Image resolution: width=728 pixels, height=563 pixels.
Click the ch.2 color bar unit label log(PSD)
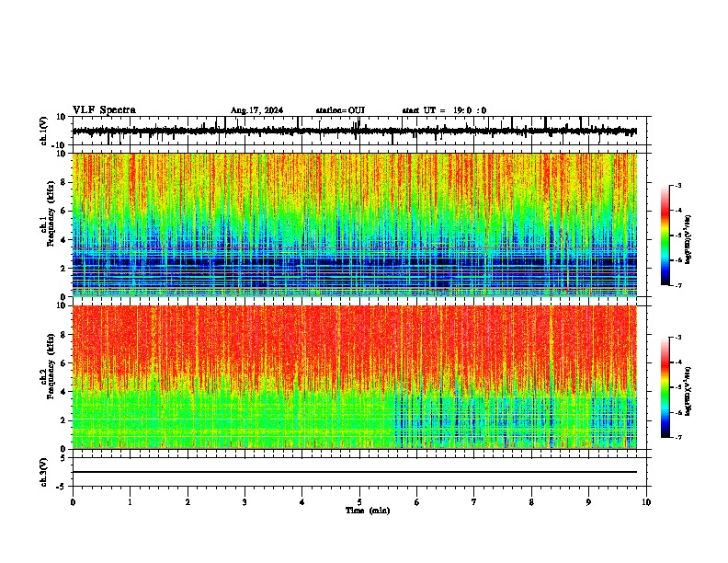688,391
